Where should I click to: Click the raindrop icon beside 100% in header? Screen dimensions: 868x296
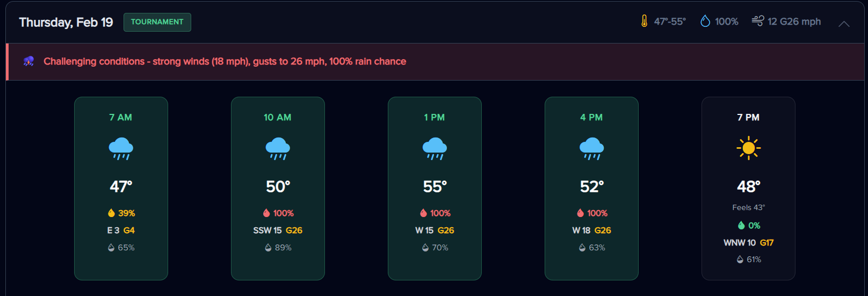[x=705, y=21]
